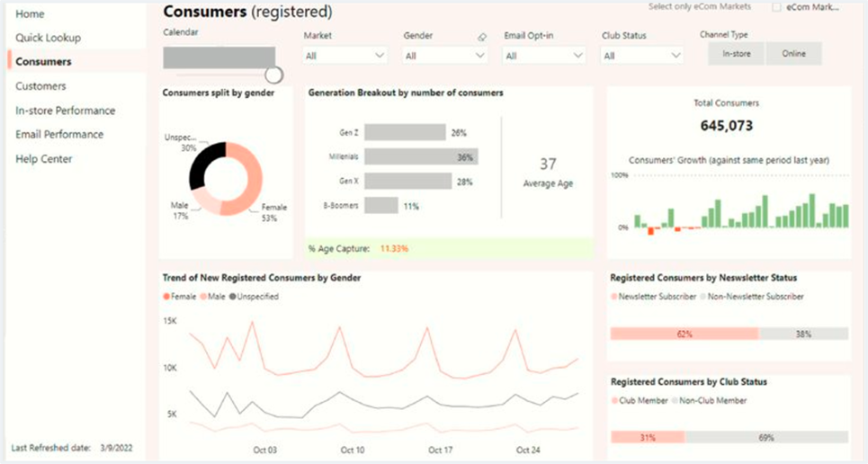Expand the Market dropdown

[345, 56]
